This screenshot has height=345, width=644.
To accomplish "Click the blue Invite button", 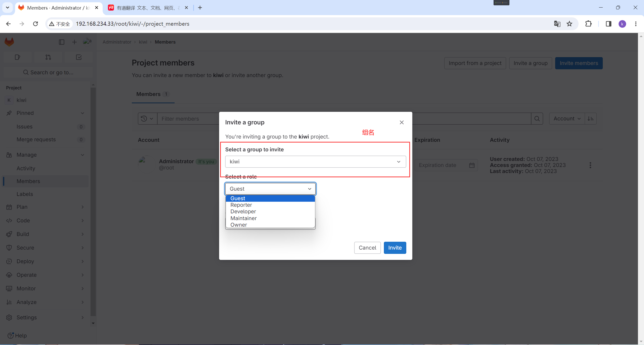I will coord(395,248).
